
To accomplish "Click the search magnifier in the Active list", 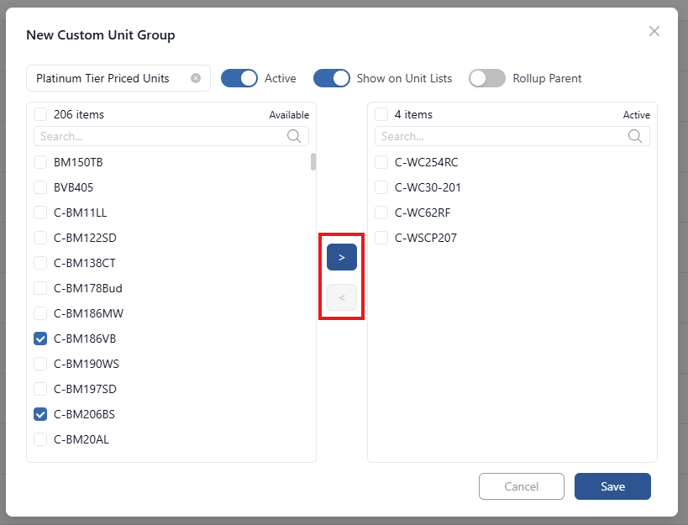I will (x=634, y=136).
